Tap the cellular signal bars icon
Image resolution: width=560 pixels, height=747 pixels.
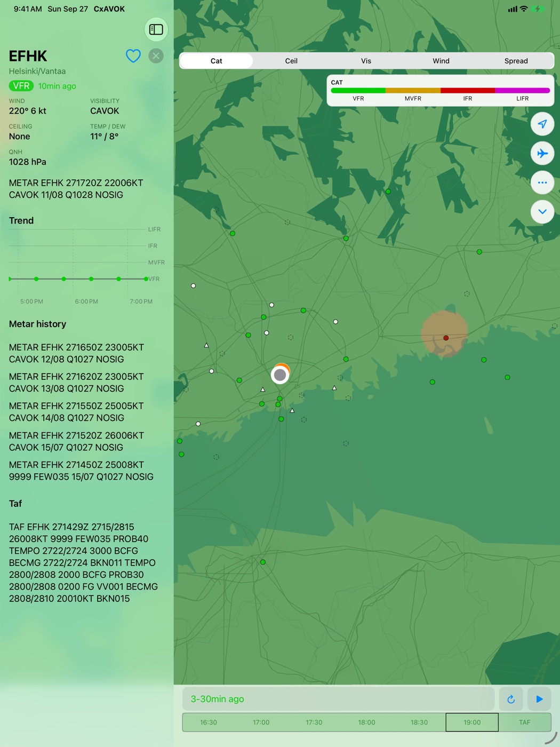[x=513, y=9]
